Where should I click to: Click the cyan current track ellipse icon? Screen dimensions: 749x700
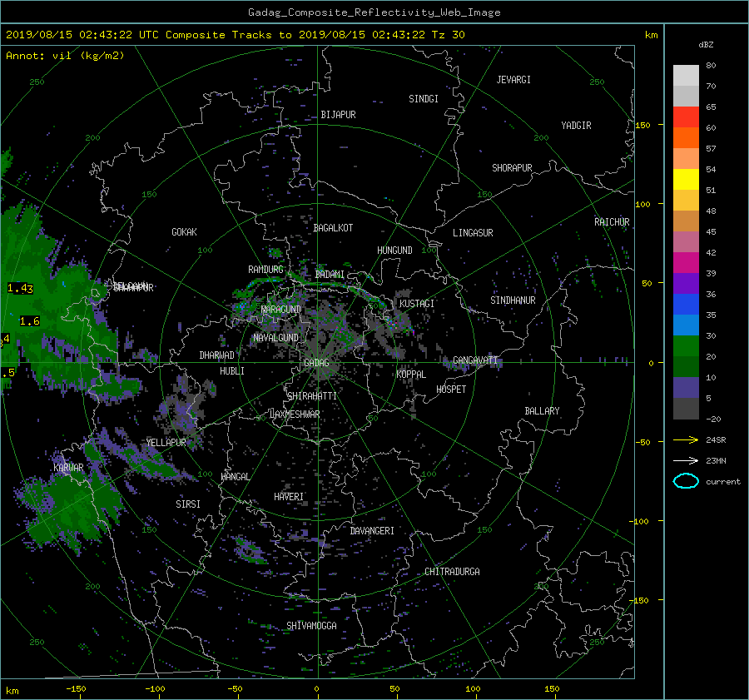click(686, 481)
